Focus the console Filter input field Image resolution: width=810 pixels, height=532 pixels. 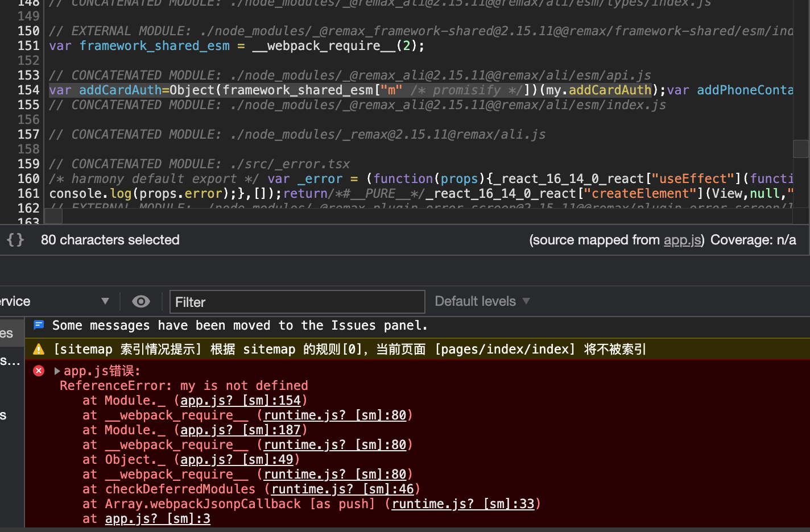click(x=297, y=302)
